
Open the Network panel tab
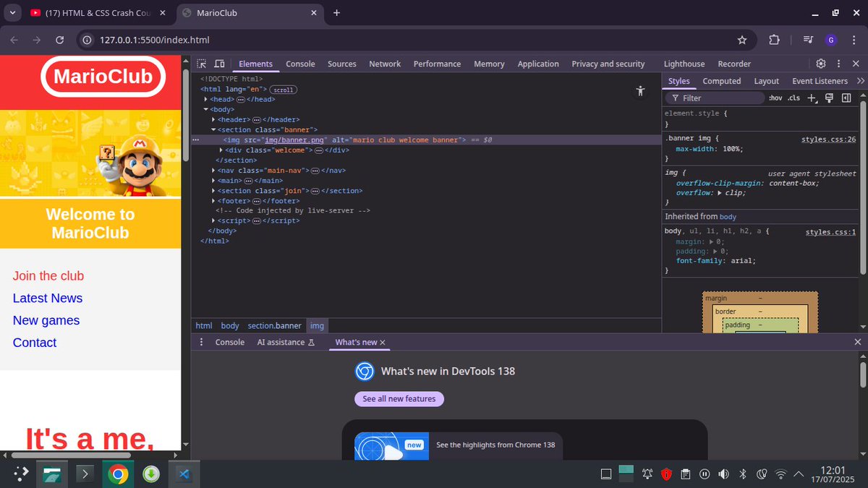pos(385,64)
